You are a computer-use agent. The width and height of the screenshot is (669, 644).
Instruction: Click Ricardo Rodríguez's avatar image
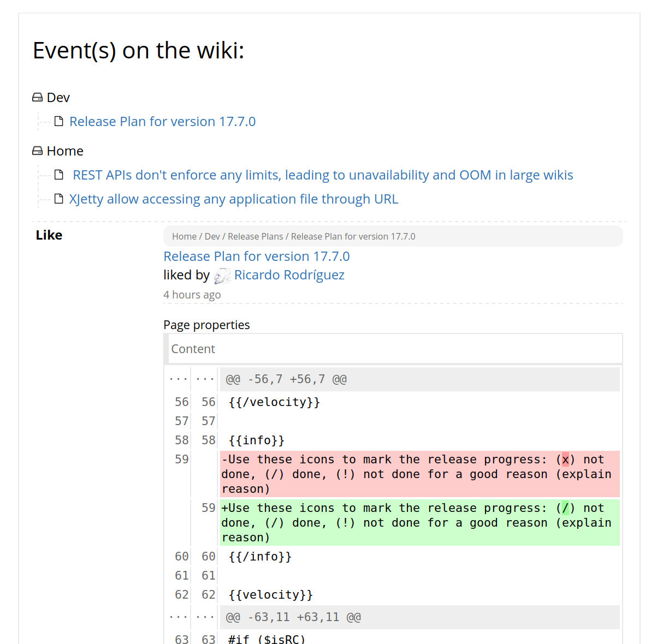222,276
